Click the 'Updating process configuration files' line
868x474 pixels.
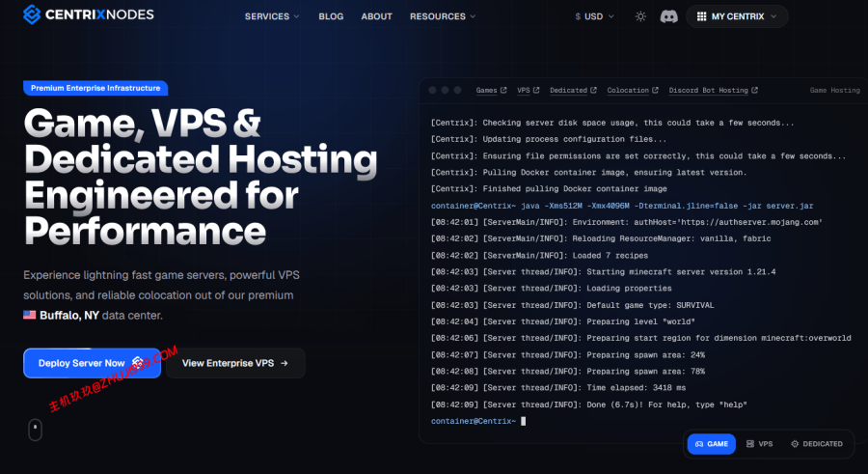(549, 139)
